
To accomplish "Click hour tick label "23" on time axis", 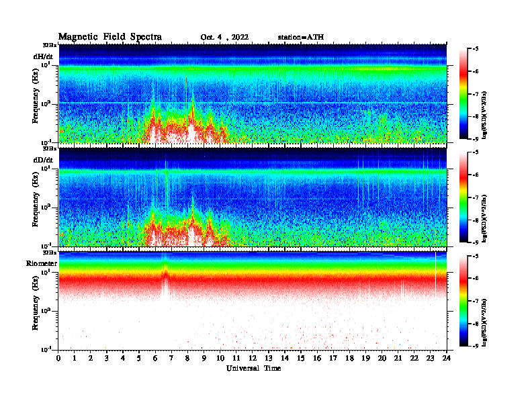I will click(430, 358).
